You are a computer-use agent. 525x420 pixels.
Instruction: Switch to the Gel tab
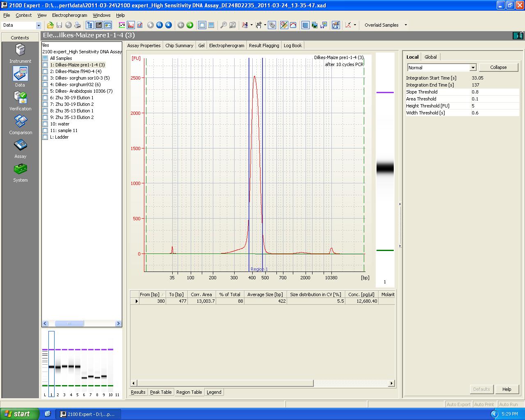(x=201, y=46)
